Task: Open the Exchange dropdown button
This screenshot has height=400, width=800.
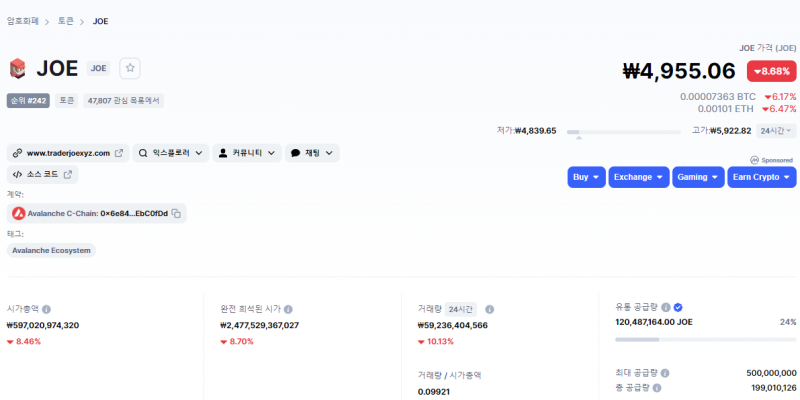Action: coord(639,177)
